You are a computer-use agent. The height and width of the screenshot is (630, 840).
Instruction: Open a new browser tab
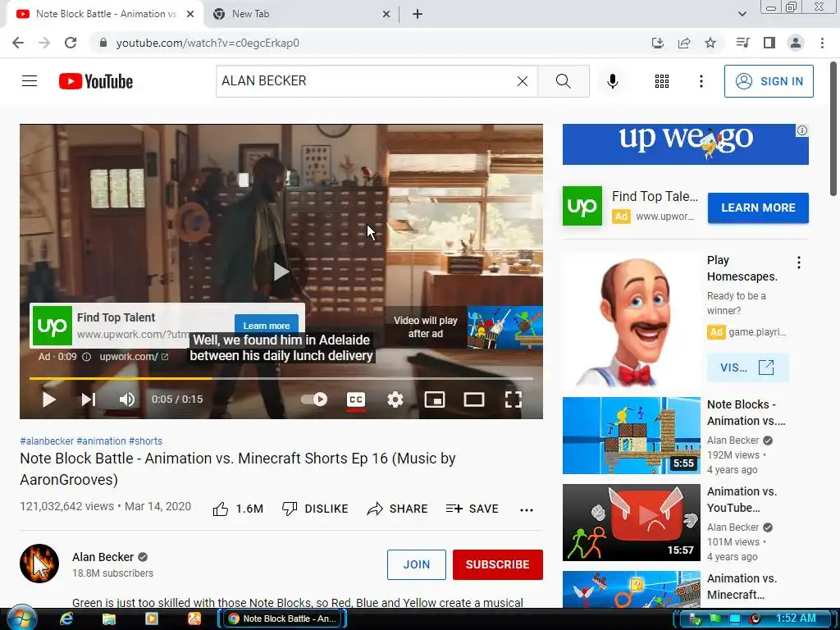click(x=418, y=14)
